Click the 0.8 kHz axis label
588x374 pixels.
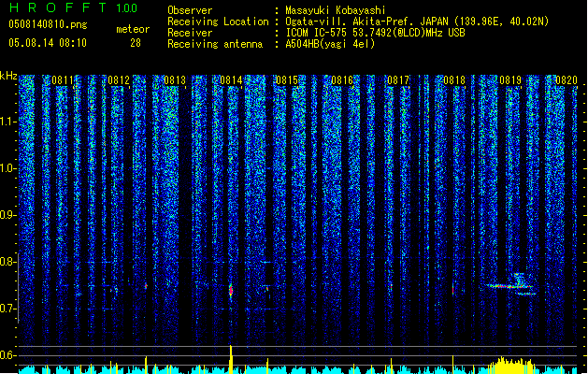(x=8, y=262)
